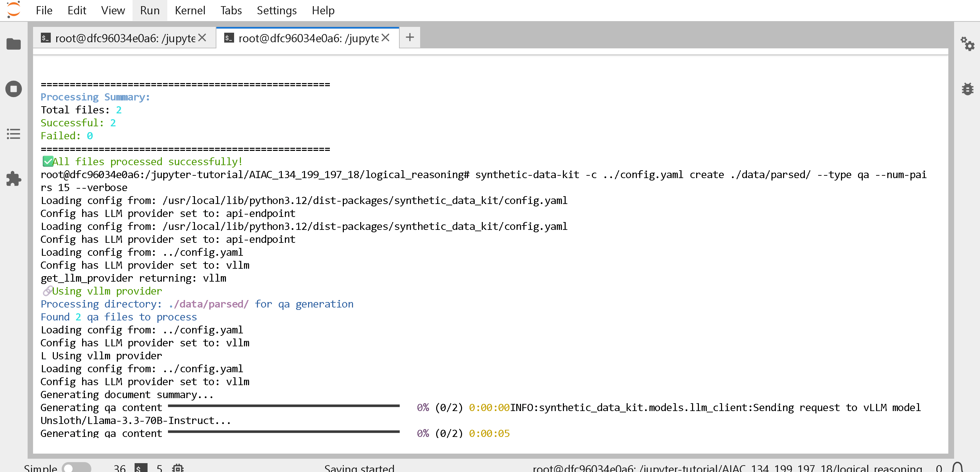Open the File menu
Image resolution: width=980 pixels, height=472 pixels.
[x=44, y=10]
